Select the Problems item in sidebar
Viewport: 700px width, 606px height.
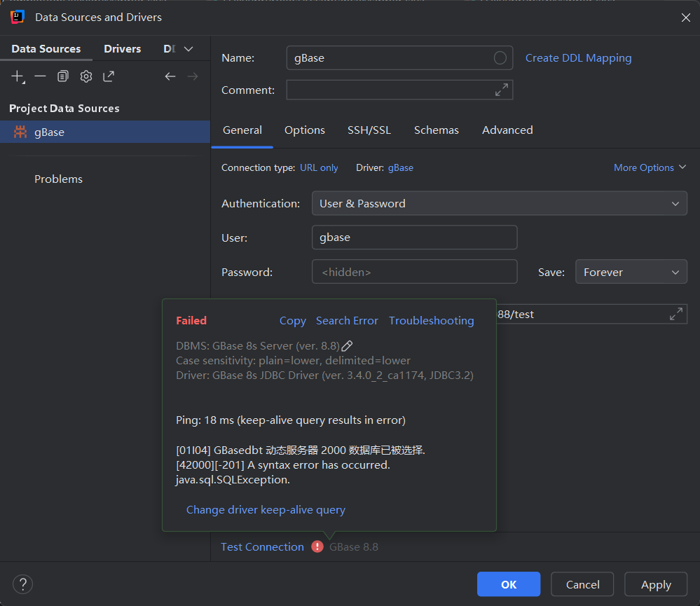pyautogui.click(x=58, y=179)
